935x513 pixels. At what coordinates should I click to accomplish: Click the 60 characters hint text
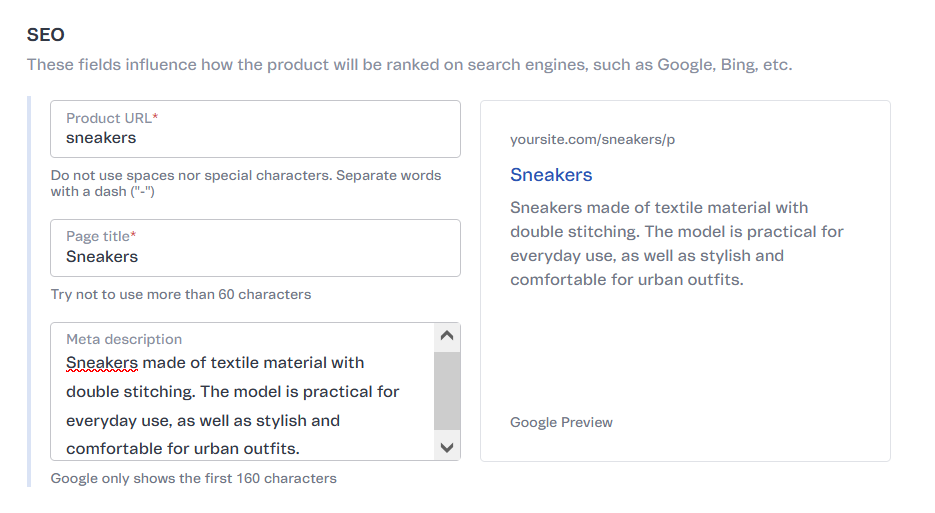pos(181,295)
